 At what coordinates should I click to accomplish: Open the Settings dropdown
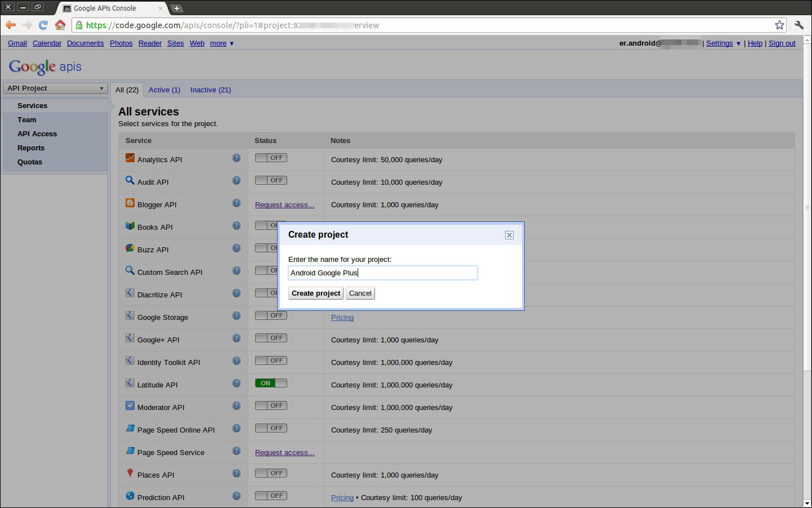click(x=723, y=43)
